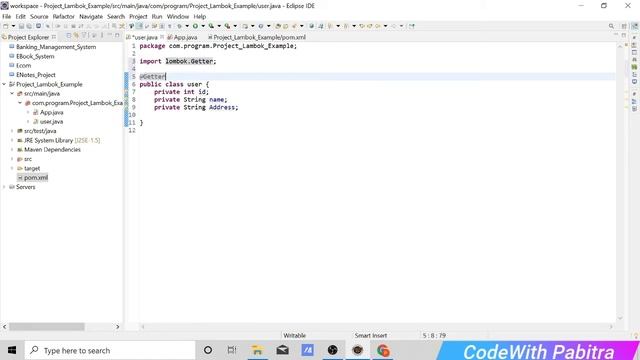Click the Debug bug icon
The height and width of the screenshot is (360, 640).
pos(179,26)
